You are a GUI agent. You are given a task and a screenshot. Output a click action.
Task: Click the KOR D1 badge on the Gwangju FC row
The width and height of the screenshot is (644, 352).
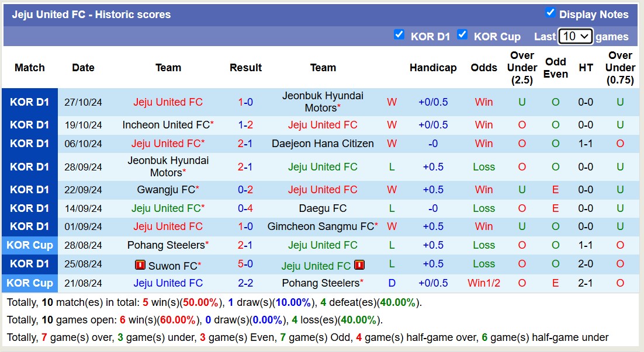pyautogui.click(x=30, y=190)
